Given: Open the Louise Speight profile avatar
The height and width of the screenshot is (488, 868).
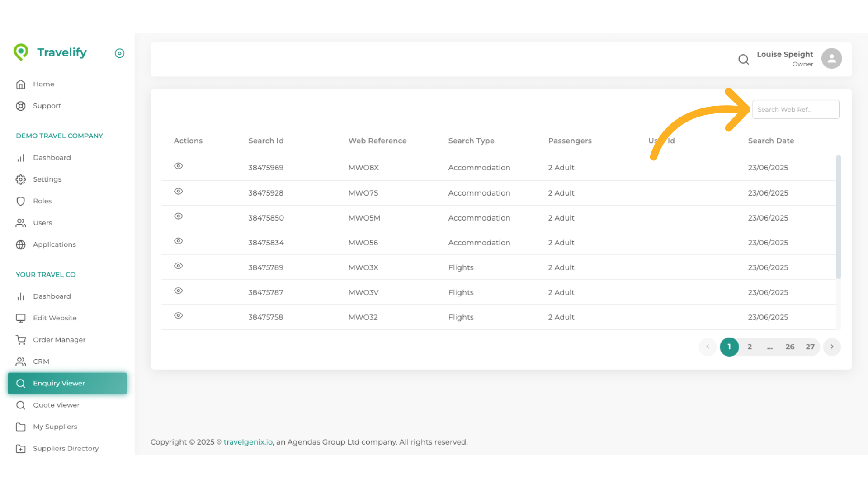Looking at the screenshot, I should pos(831,59).
